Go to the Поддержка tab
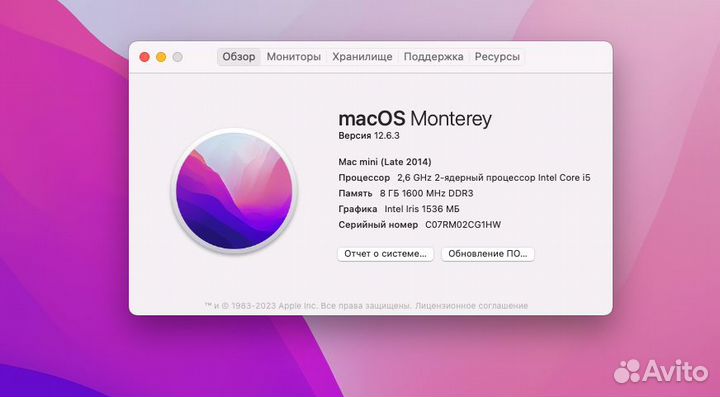This screenshot has height=397, width=720. tap(433, 57)
